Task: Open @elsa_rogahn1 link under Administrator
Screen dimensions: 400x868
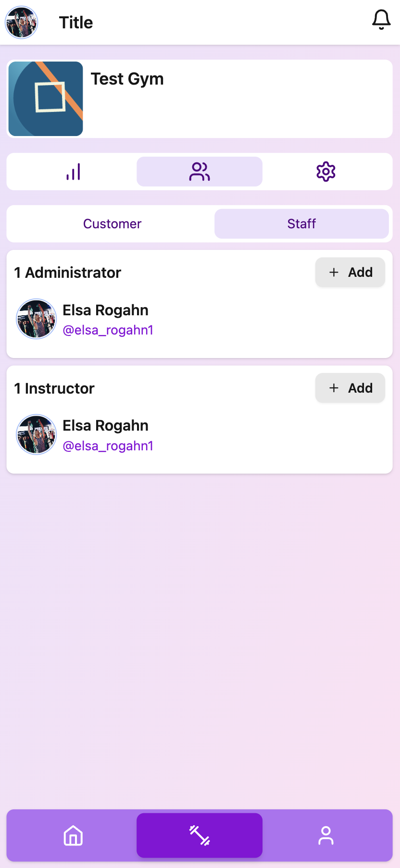Action: 108,330
